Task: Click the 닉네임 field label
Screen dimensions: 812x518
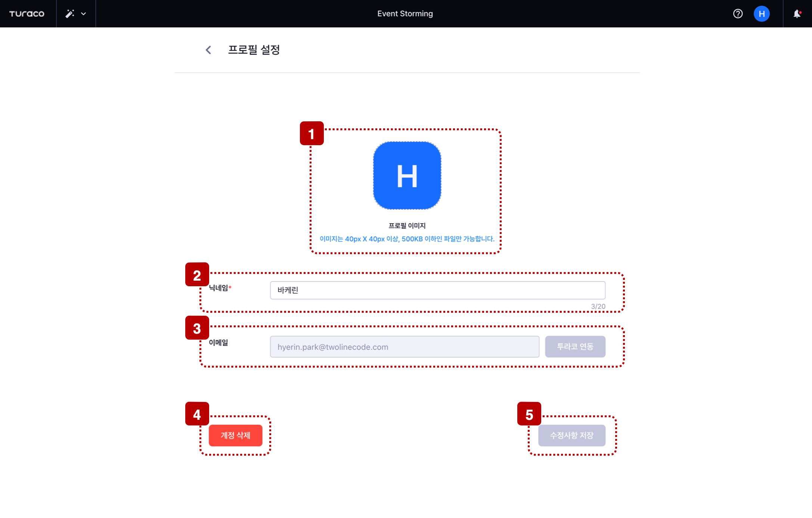Action: [x=220, y=288]
